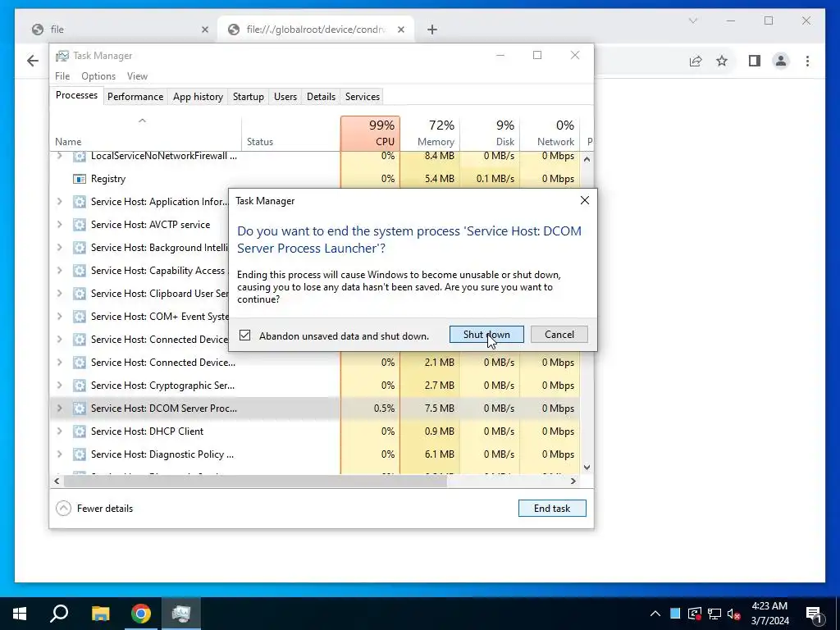This screenshot has width=840, height=630.
Task: Expand Service Host: Diagnostic Policy row
Action: point(59,454)
